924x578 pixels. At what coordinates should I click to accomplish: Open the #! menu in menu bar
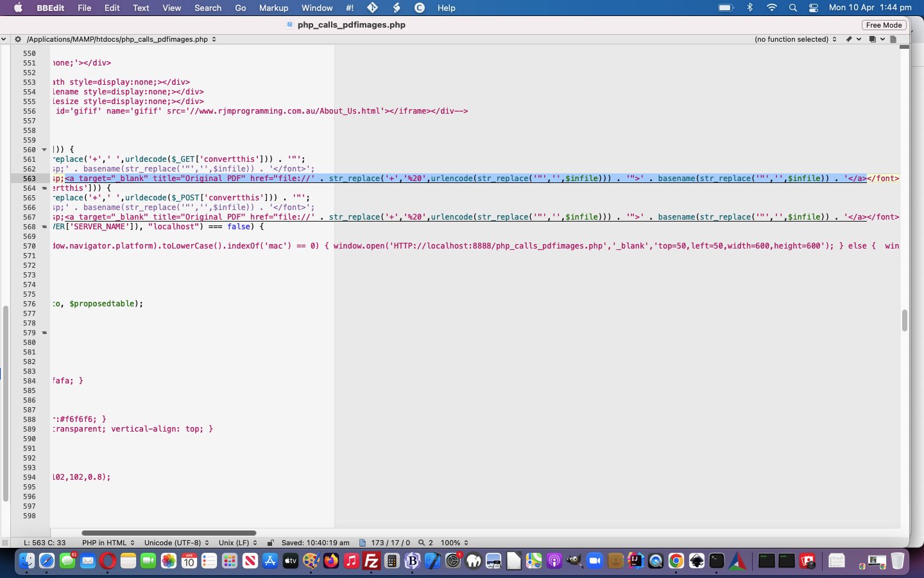pos(350,8)
